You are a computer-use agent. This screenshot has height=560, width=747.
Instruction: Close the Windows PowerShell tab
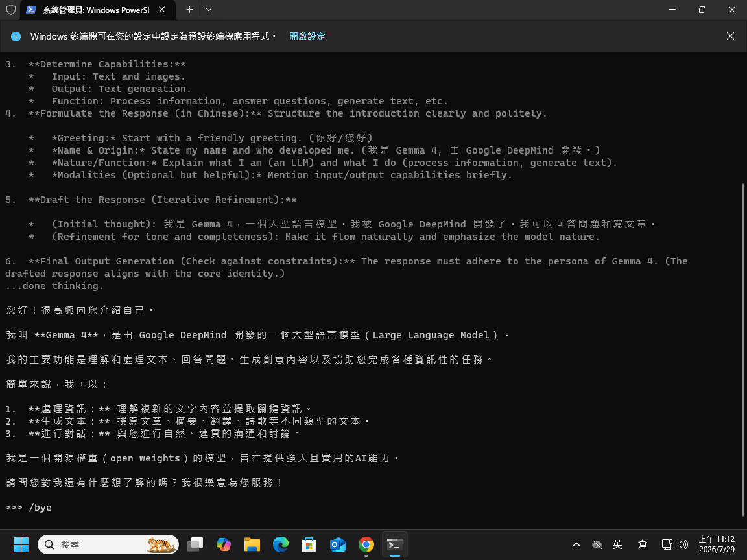[x=162, y=10]
